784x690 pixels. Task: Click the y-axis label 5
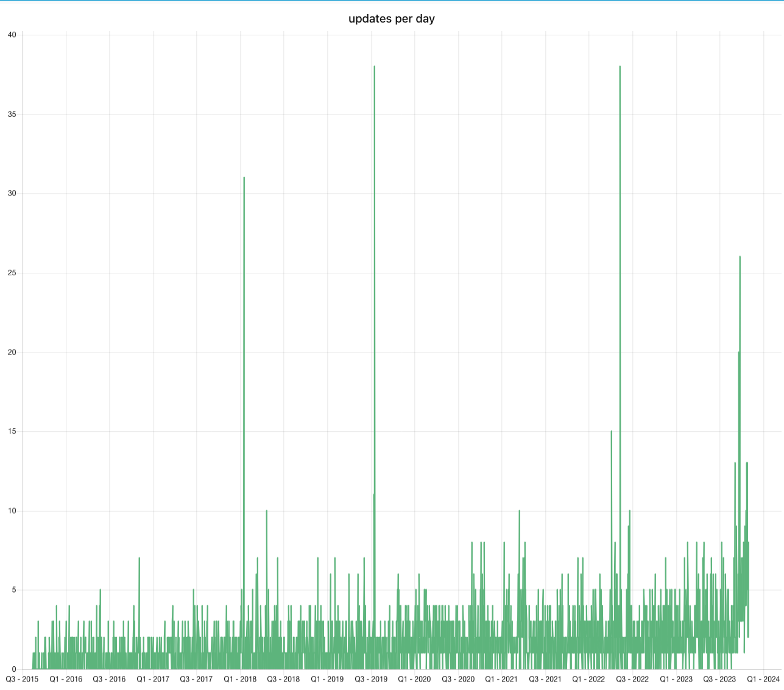pyautogui.click(x=14, y=590)
